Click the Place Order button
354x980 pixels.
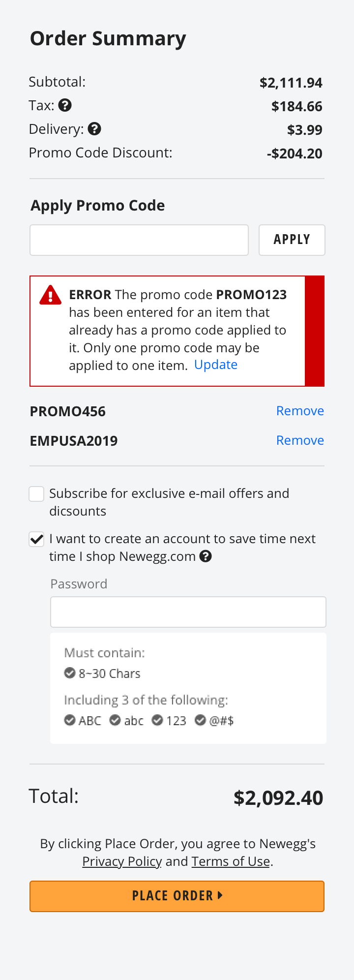[177, 896]
